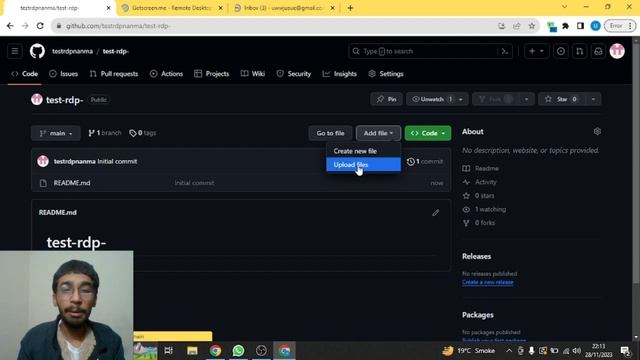Open the command palette icon in search

coord(505,51)
